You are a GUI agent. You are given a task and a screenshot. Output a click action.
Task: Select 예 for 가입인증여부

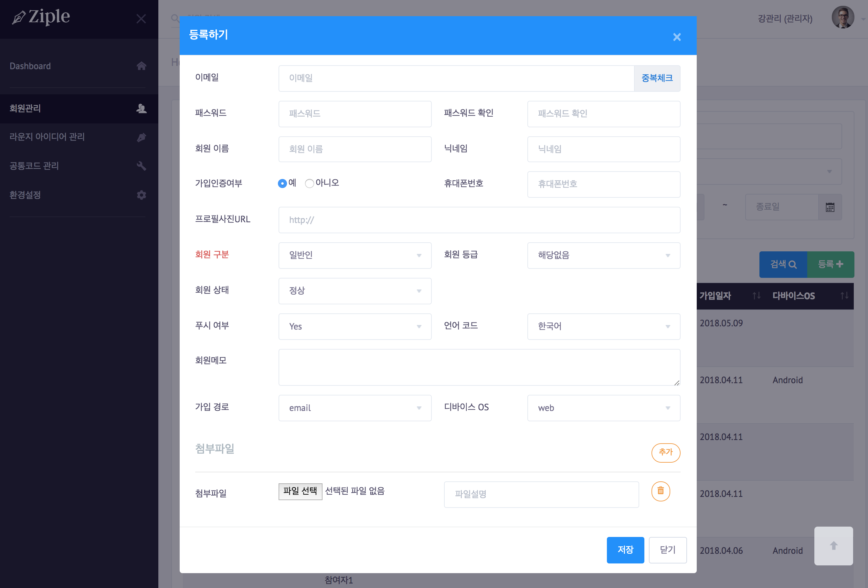[x=282, y=183]
